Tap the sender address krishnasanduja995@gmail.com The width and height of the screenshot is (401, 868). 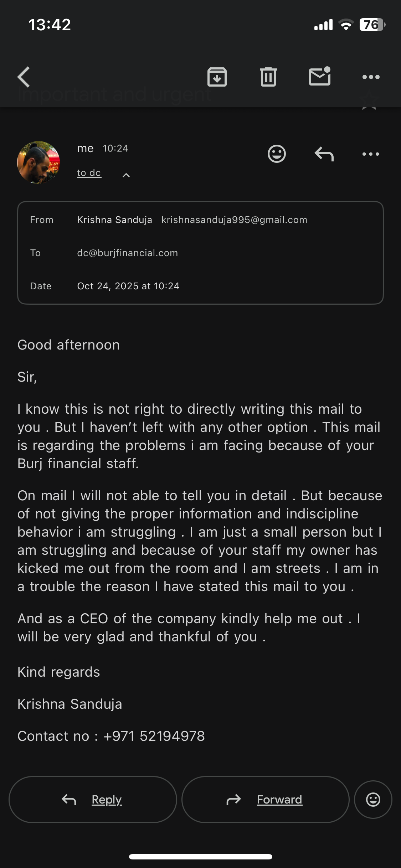click(x=234, y=220)
